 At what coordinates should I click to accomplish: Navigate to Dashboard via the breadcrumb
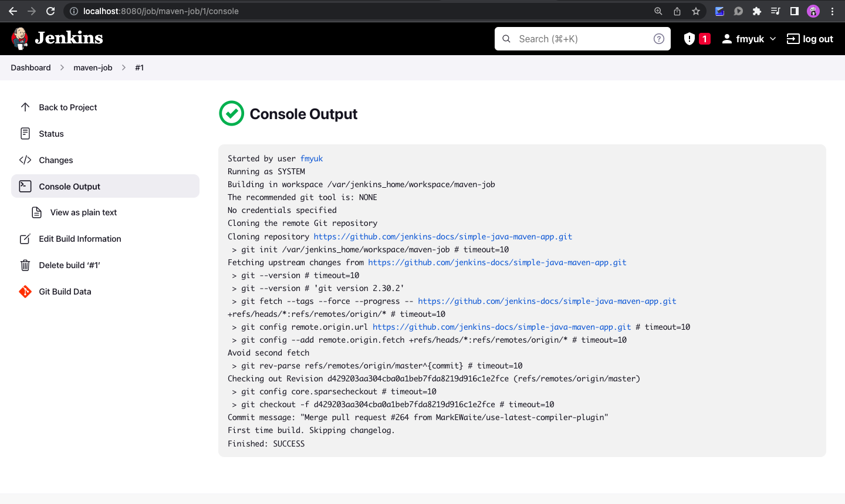(31, 67)
